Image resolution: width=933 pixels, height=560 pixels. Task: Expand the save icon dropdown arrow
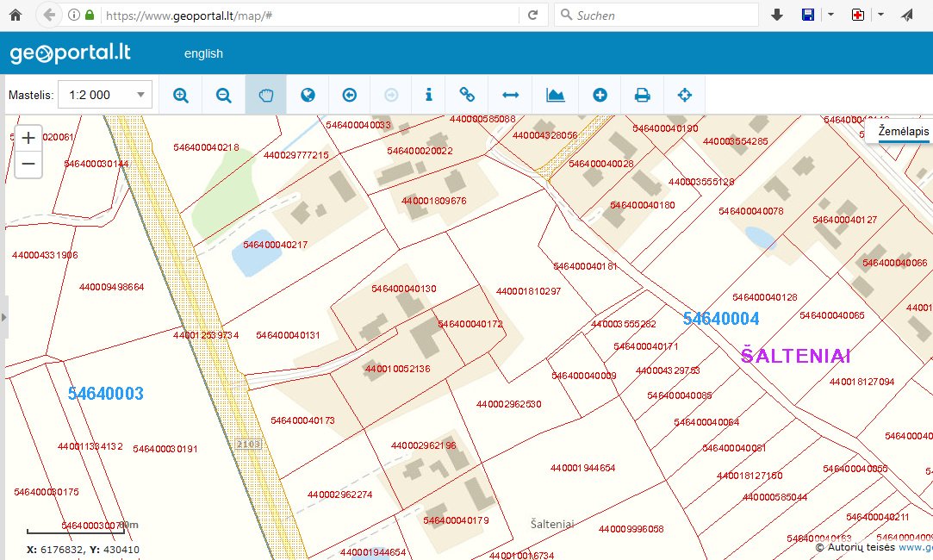tap(830, 16)
